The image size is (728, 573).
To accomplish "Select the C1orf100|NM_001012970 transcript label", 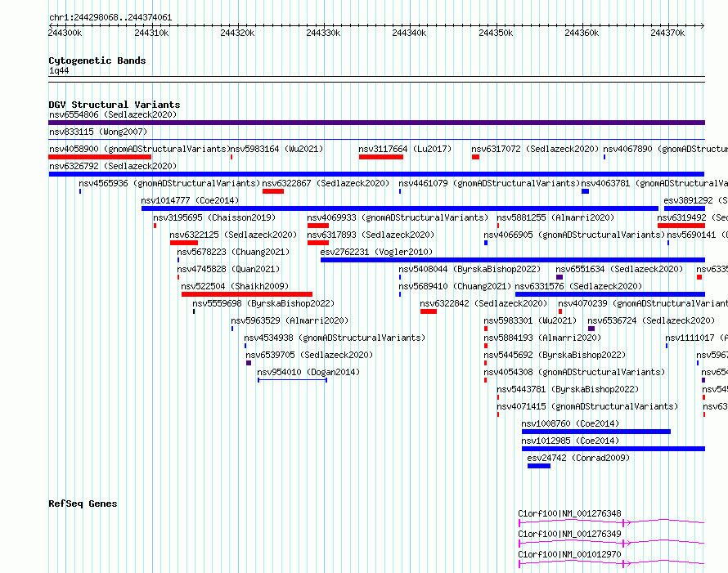I will click(569, 554).
